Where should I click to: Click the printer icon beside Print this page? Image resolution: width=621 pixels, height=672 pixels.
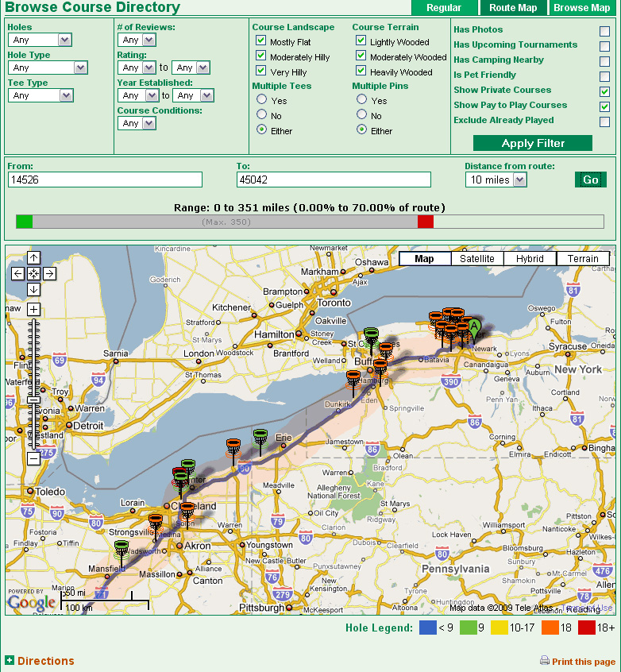tap(544, 661)
